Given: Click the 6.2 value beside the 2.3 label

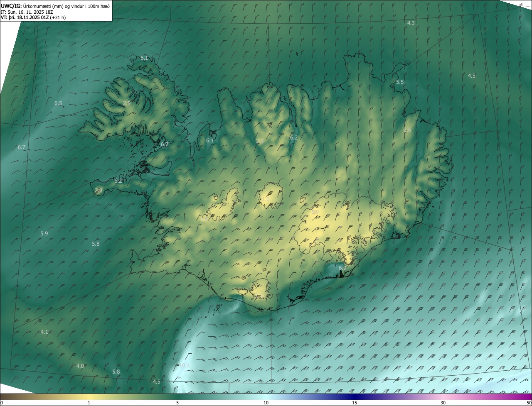Looking at the screenshot, I should click(x=294, y=137).
